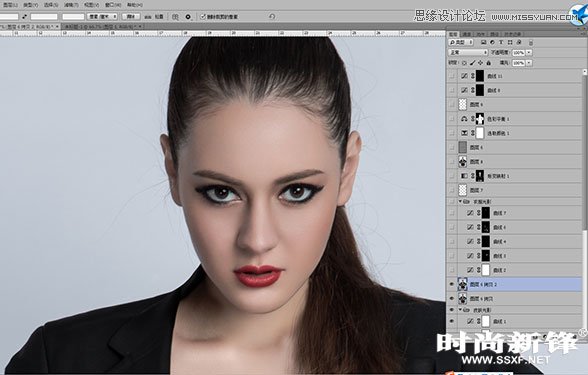Select the black mask thumbnail of 曲线 11
Screen dimensions: 588x375
tap(480, 76)
